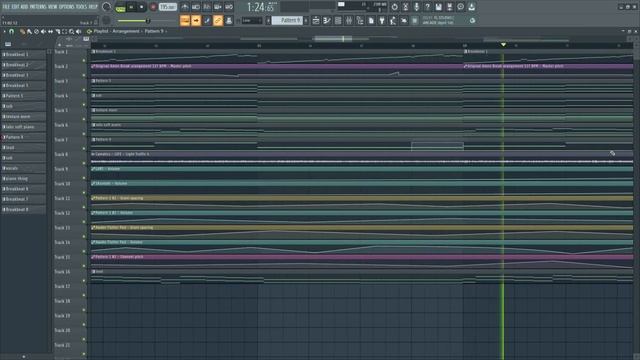Open the View mixer icon
Image resolution: width=640 pixels, height=360 pixels.
[x=349, y=20]
